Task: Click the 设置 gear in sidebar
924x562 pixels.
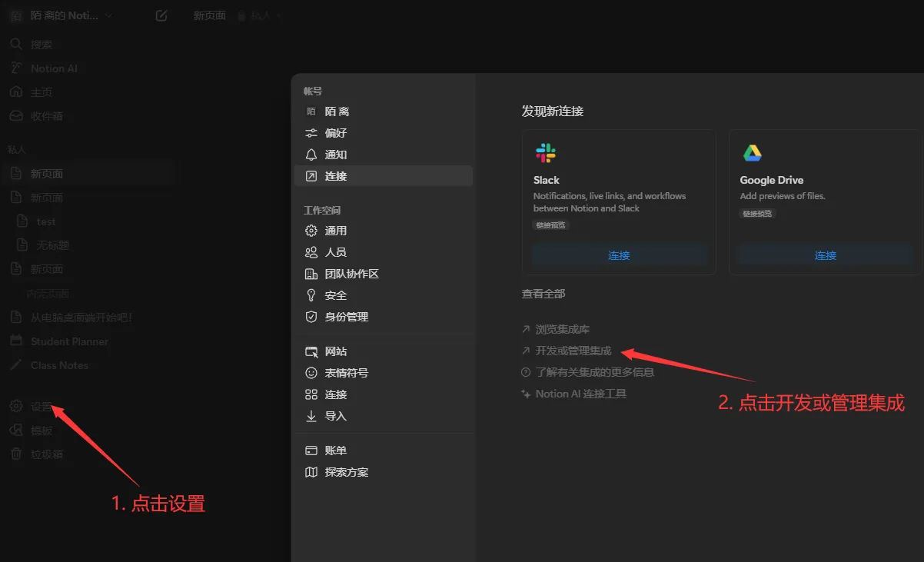Action: [16, 407]
